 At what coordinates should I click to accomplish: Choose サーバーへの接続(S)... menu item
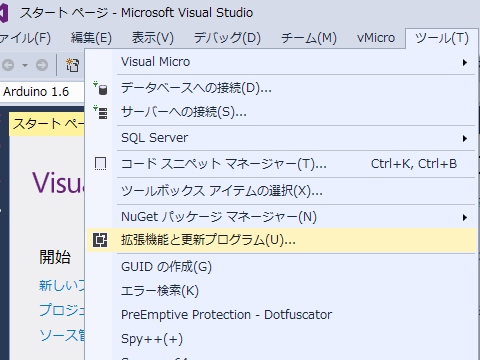click(281, 112)
